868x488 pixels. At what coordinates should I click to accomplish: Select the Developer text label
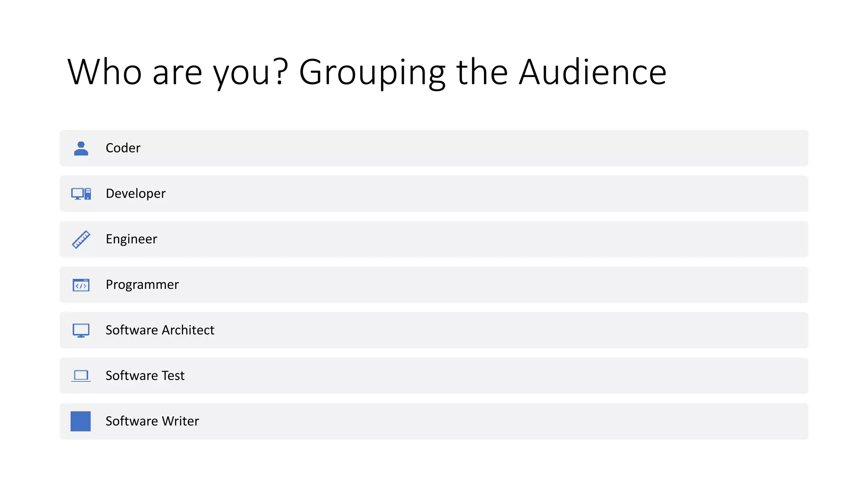pyautogui.click(x=136, y=194)
